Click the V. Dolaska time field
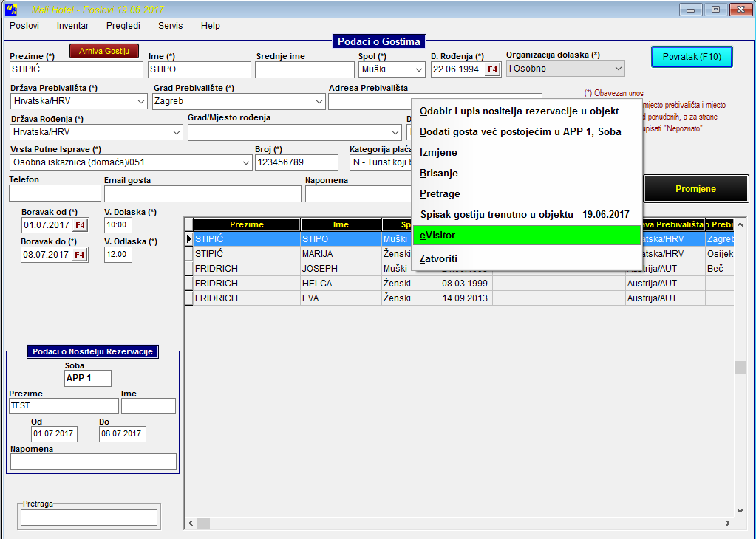Image resolution: width=756 pixels, height=539 pixels. (x=118, y=225)
